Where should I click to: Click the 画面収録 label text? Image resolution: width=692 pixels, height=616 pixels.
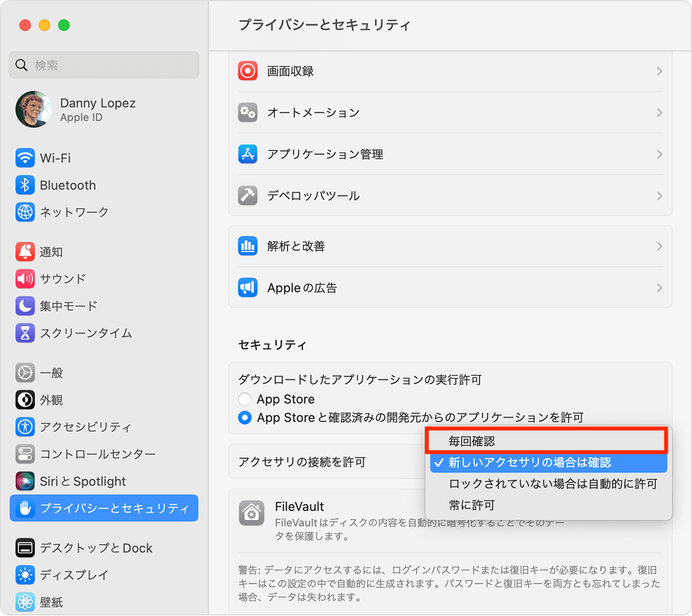pos(290,71)
